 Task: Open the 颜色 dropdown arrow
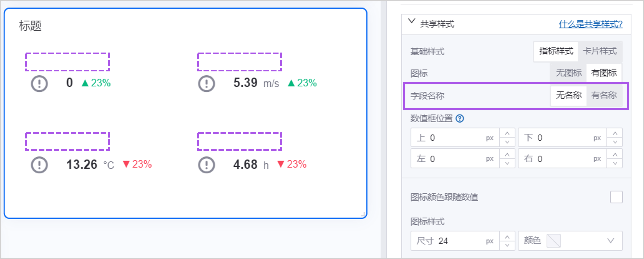pos(611,241)
